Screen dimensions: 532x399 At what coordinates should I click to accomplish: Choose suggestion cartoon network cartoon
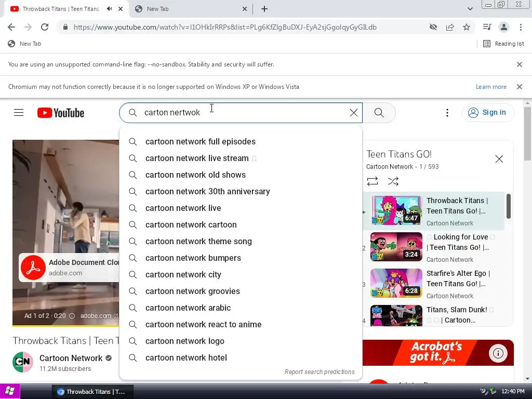(x=241, y=224)
